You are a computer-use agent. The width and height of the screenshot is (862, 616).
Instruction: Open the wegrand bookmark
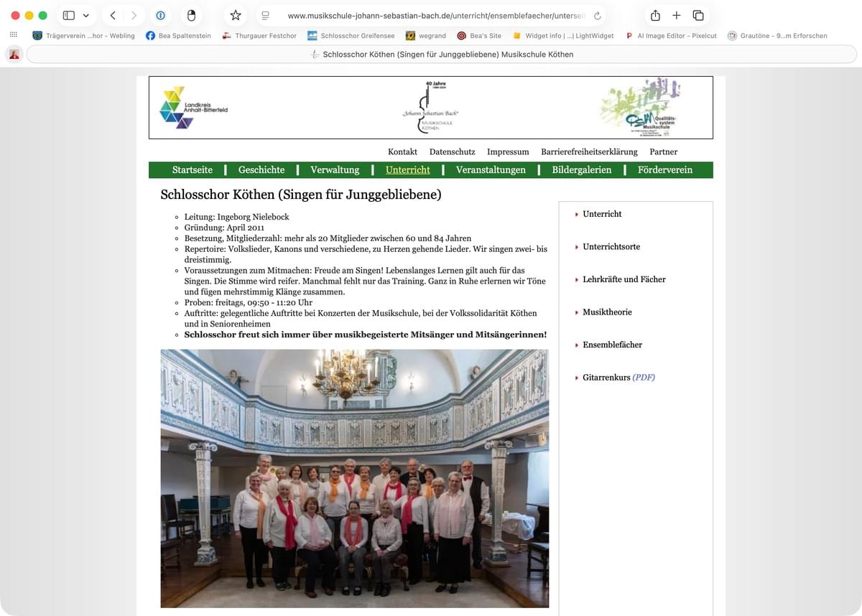click(426, 35)
